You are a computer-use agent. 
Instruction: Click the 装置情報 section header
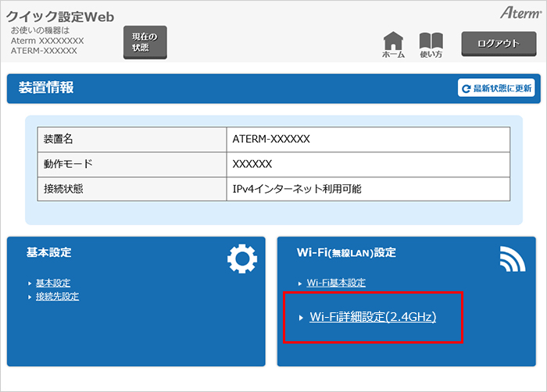(46, 88)
